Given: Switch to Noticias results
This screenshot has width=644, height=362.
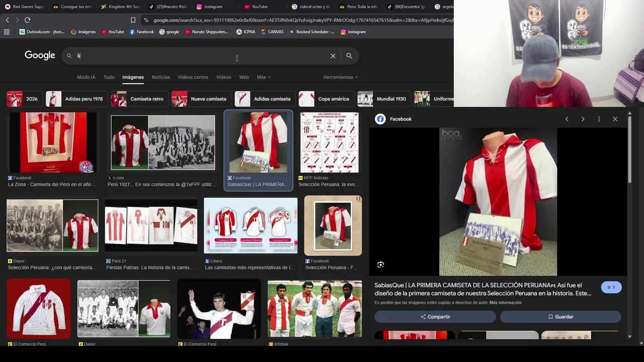Looking at the screenshot, I should click(161, 77).
